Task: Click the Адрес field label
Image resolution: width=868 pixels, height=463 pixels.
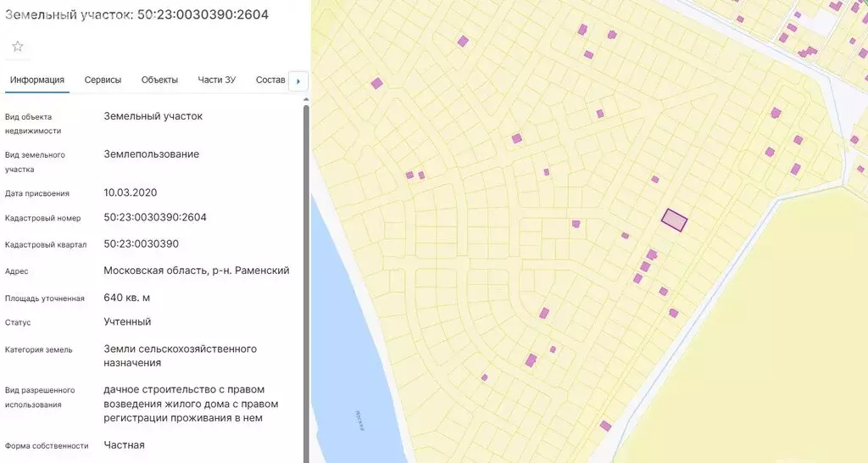Action: 17,271
